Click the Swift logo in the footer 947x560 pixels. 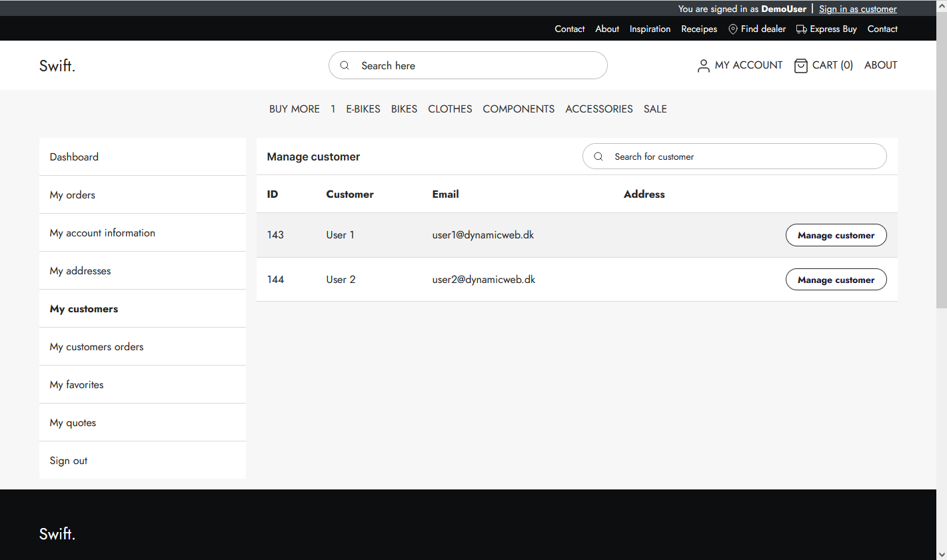[x=57, y=533]
